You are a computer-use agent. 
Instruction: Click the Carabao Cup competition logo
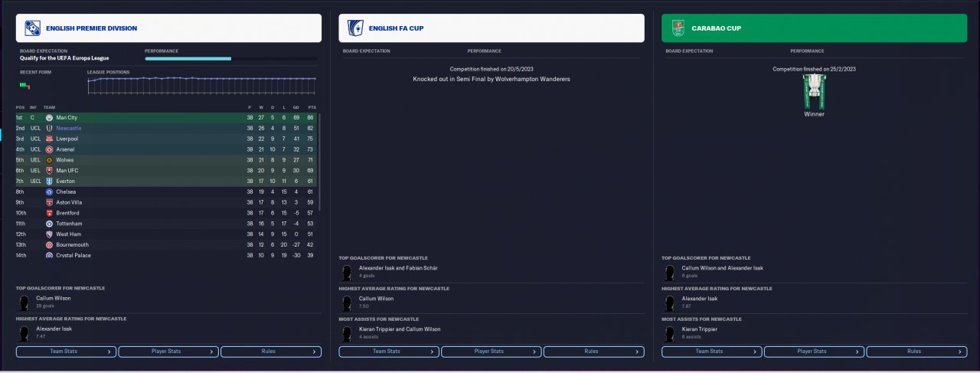point(678,28)
